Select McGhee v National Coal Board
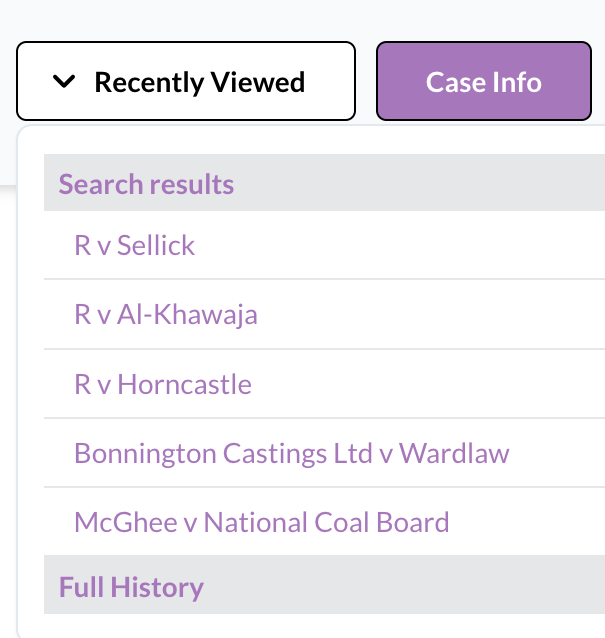Screen dimensions: 605x638 pos(262,522)
